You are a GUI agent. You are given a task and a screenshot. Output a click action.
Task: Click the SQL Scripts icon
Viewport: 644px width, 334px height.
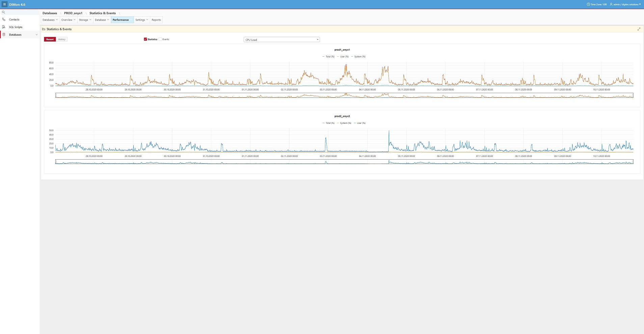4,27
